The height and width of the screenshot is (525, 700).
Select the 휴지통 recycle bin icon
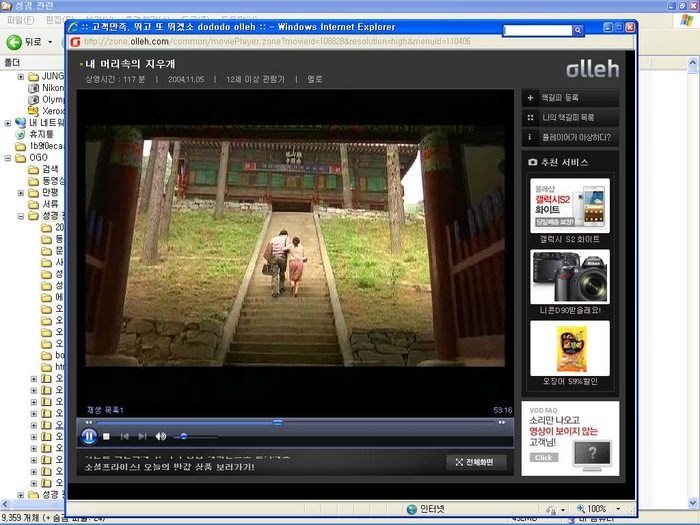[21, 134]
